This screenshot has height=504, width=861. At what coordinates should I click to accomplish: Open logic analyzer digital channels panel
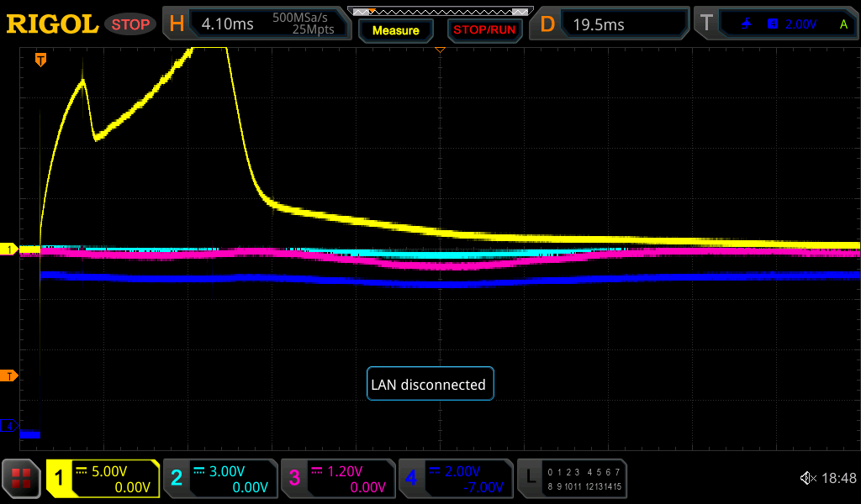point(572,479)
